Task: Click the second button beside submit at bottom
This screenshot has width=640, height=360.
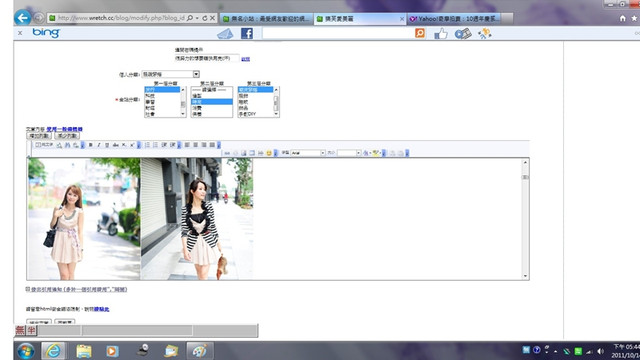Action: click(x=64, y=322)
